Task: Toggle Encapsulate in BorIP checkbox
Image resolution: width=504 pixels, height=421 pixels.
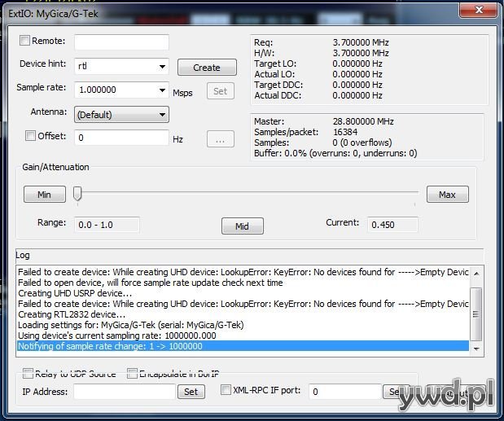Action: (x=132, y=374)
